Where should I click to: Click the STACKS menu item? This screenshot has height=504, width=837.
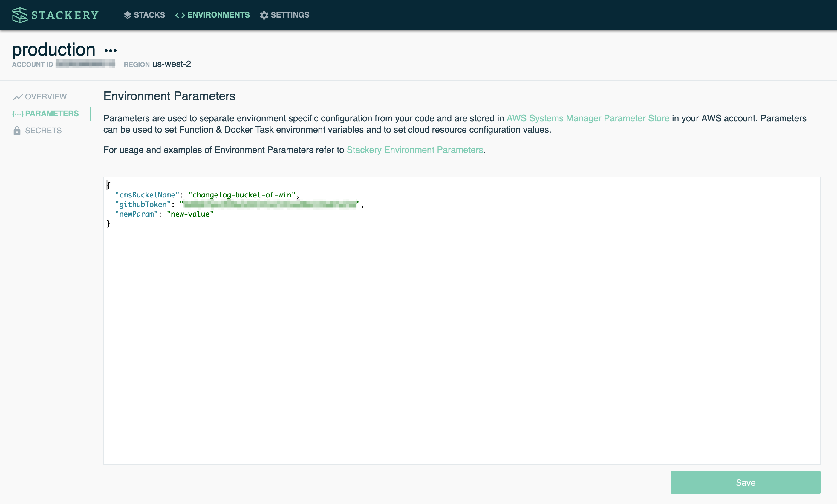(x=144, y=14)
